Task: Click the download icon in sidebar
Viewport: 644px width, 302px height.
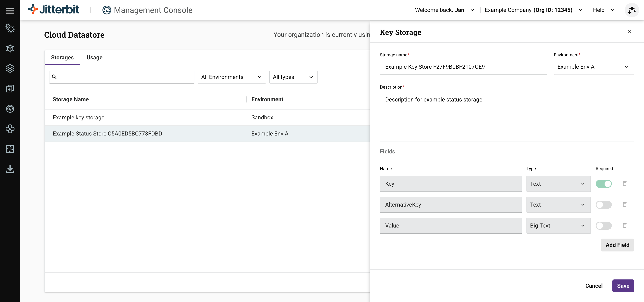Action: click(10, 169)
